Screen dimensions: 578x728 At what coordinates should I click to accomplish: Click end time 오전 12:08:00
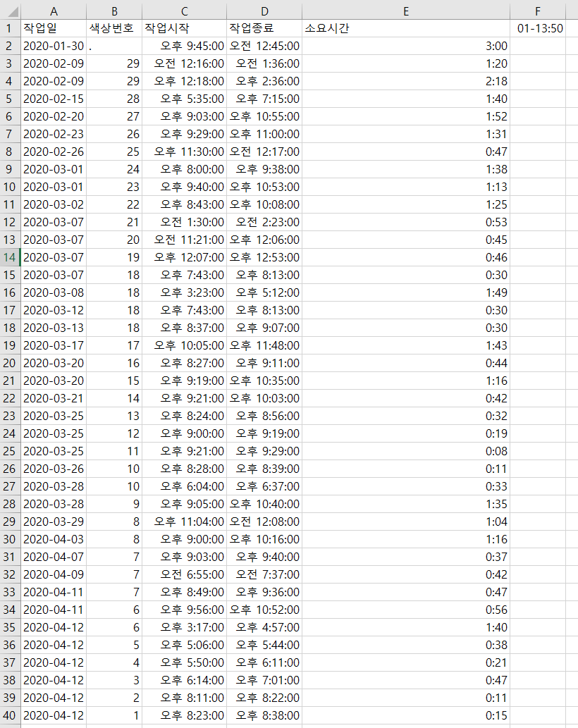[264, 522]
